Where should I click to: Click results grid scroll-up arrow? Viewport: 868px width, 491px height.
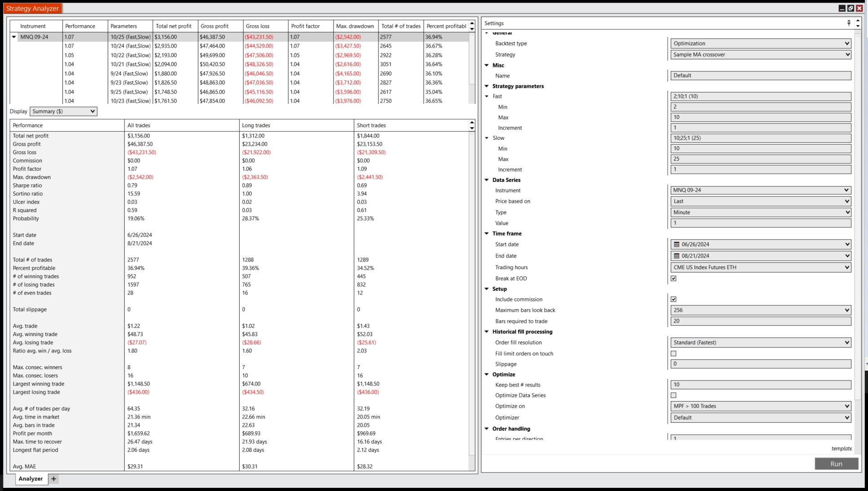click(x=472, y=23)
